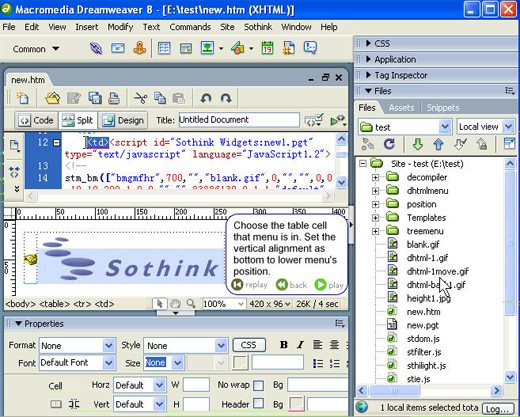Open the Font dropdown
This screenshot has height=417, width=520.
click(x=109, y=363)
